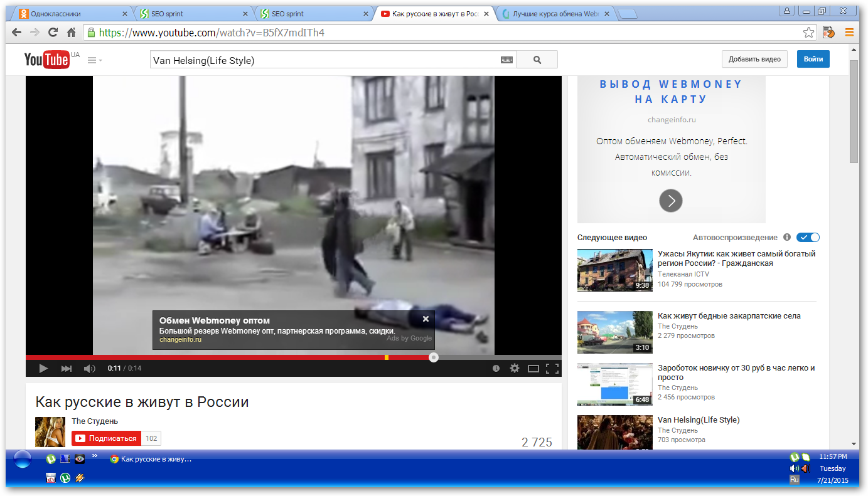Open the Windows Start orb
This screenshot has height=496, width=868.
click(22, 460)
